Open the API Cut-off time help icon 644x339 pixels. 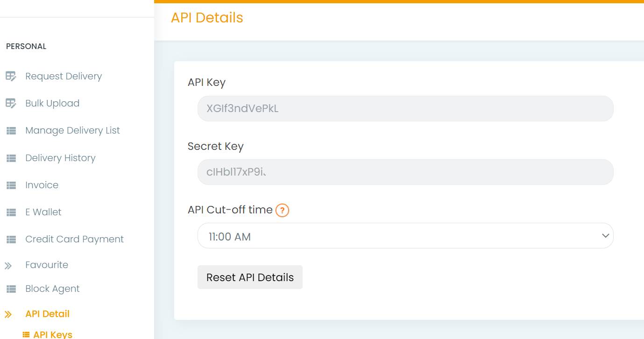point(282,211)
